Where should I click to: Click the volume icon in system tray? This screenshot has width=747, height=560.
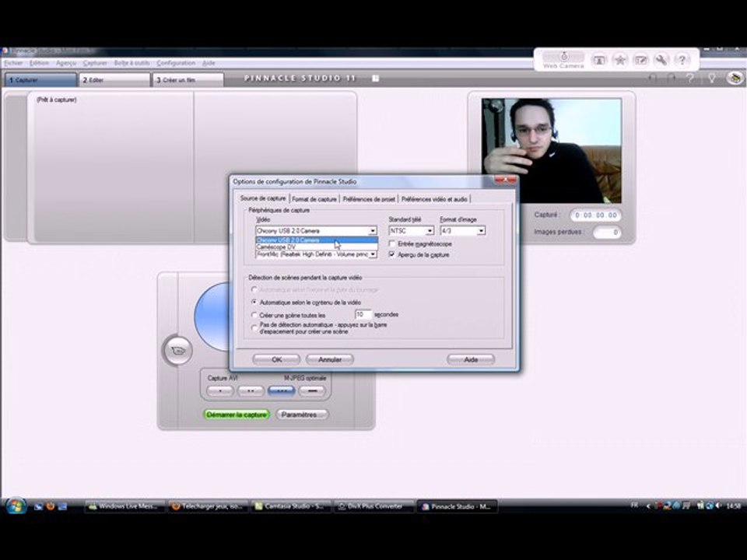point(718,506)
